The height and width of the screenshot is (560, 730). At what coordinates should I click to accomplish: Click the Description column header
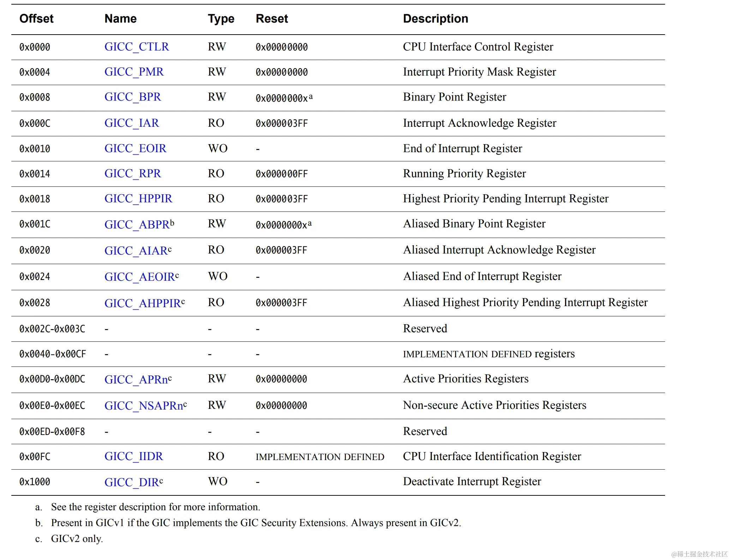435,19
